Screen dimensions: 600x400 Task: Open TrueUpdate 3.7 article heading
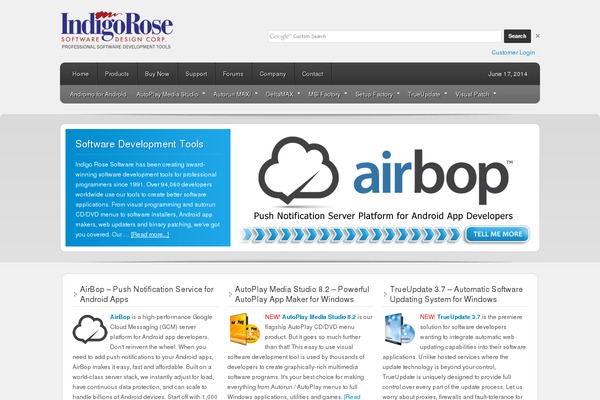(456, 294)
